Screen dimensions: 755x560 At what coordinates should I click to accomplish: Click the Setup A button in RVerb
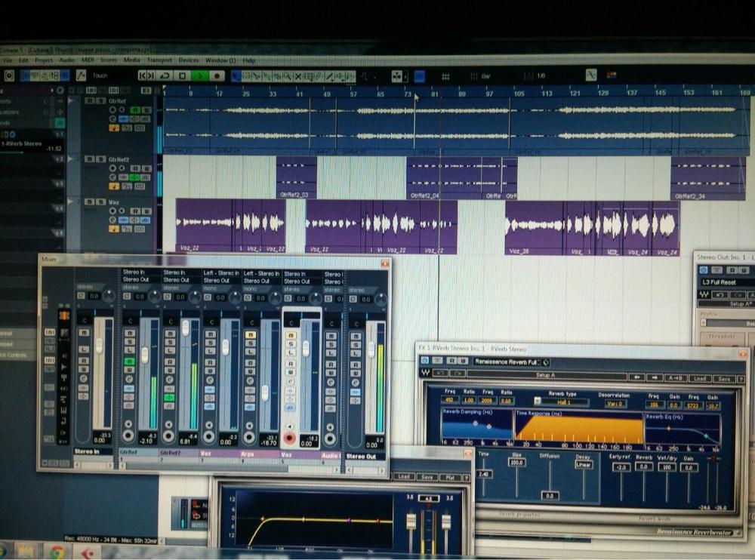click(x=547, y=374)
